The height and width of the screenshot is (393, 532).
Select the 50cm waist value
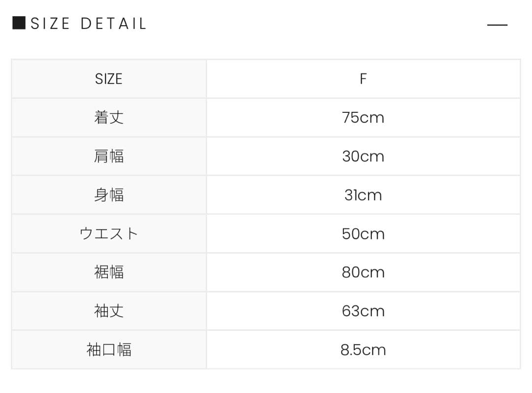coord(363,233)
